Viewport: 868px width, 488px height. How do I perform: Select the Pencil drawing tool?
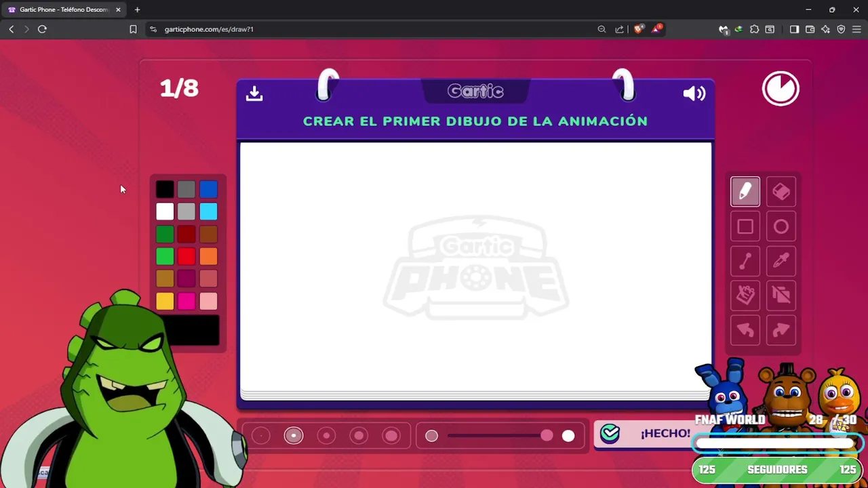745,192
